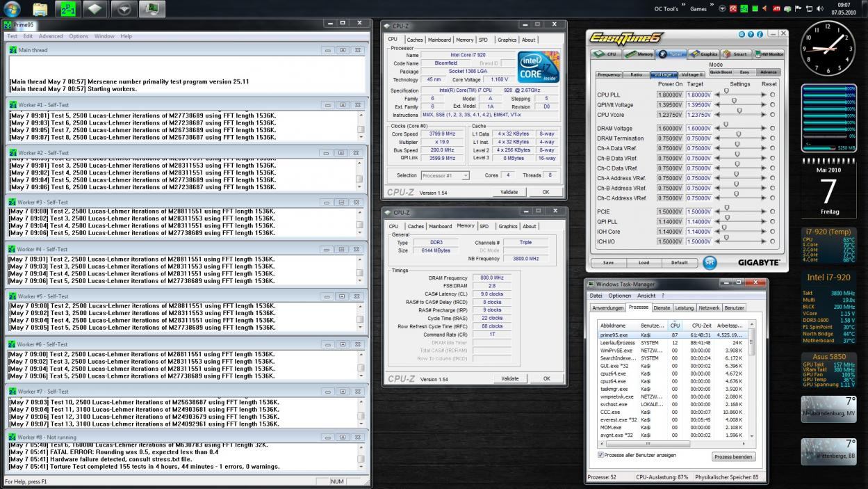
Task: Click the EasyTune6 round Set button
Action: pyautogui.click(x=709, y=262)
